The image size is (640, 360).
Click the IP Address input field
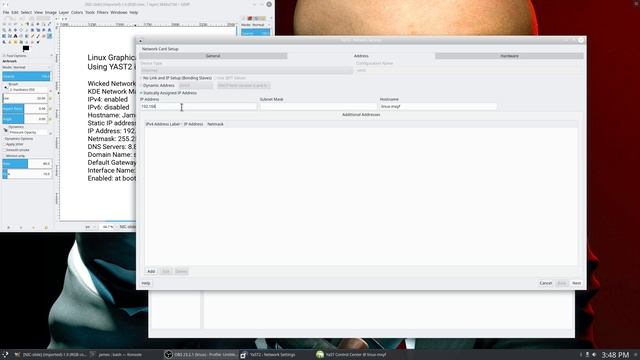pyautogui.click(x=198, y=107)
